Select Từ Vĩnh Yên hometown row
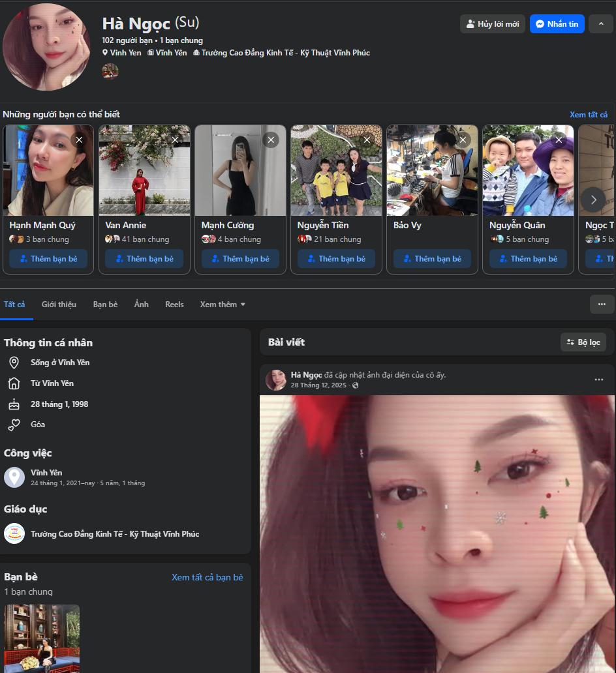This screenshot has width=616, height=673. pos(52,383)
